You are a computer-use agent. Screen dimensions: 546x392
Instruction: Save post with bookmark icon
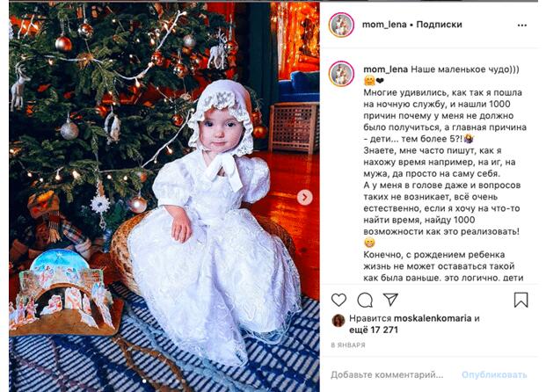pyautogui.click(x=521, y=300)
